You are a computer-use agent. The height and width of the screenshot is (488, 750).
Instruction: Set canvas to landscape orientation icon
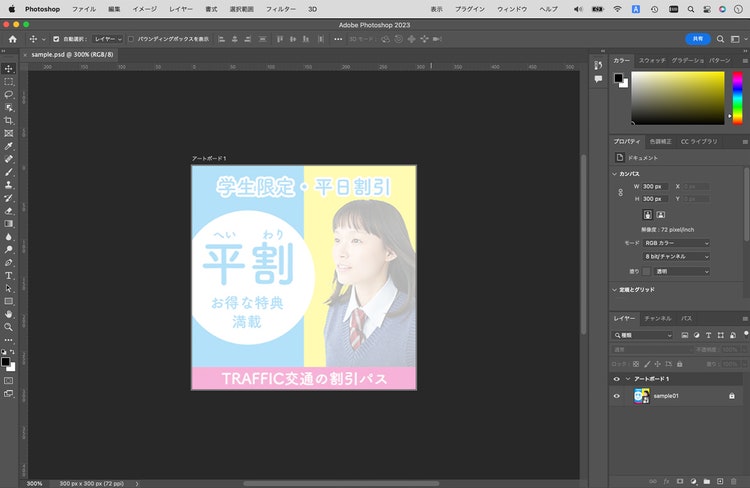point(661,215)
